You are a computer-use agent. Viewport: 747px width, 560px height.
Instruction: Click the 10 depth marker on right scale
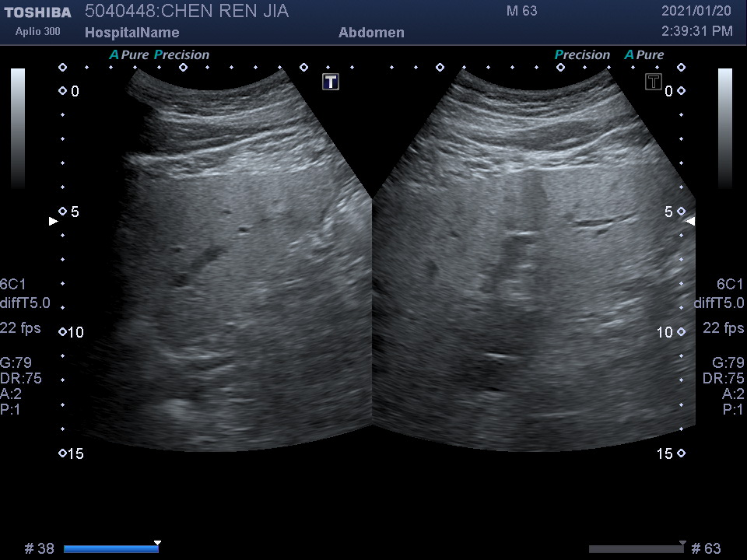[664, 333]
